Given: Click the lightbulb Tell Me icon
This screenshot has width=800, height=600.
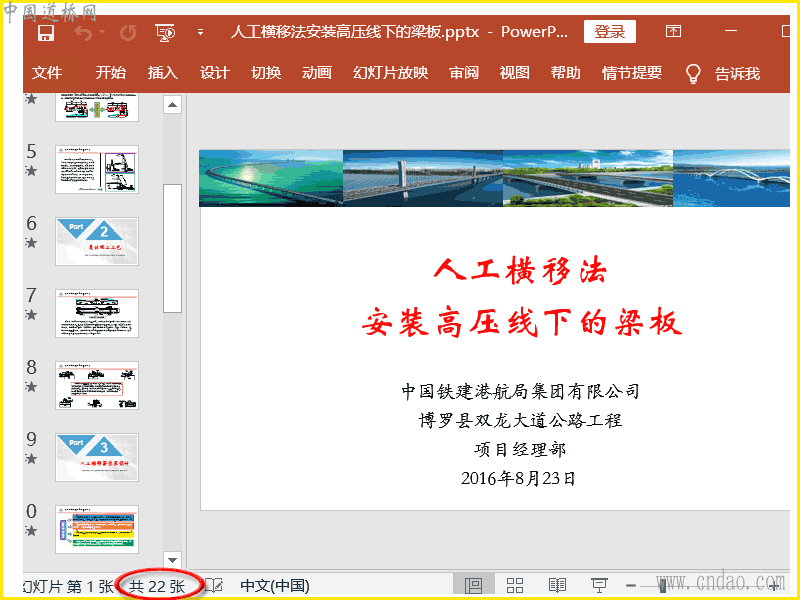Looking at the screenshot, I should click(x=693, y=73).
